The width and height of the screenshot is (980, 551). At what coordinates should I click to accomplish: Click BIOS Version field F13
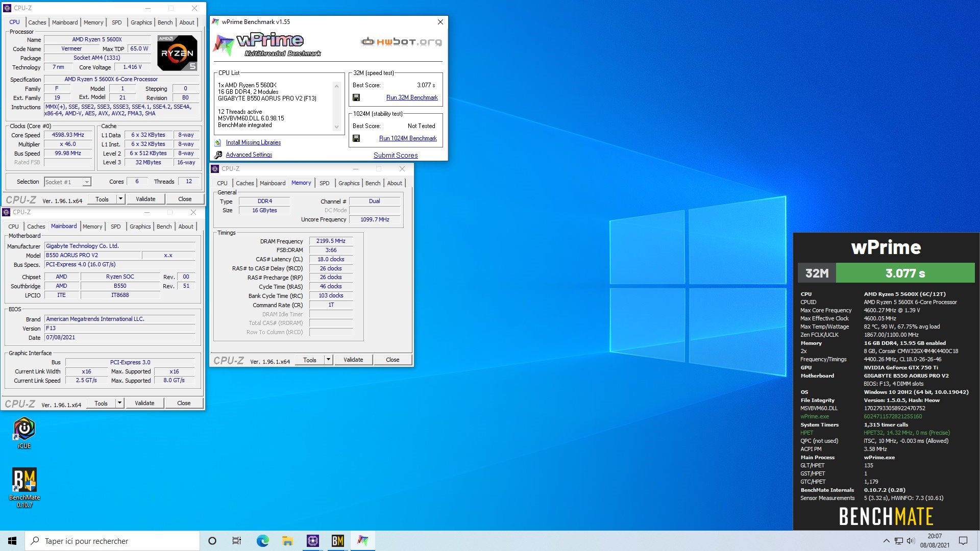[120, 328]
